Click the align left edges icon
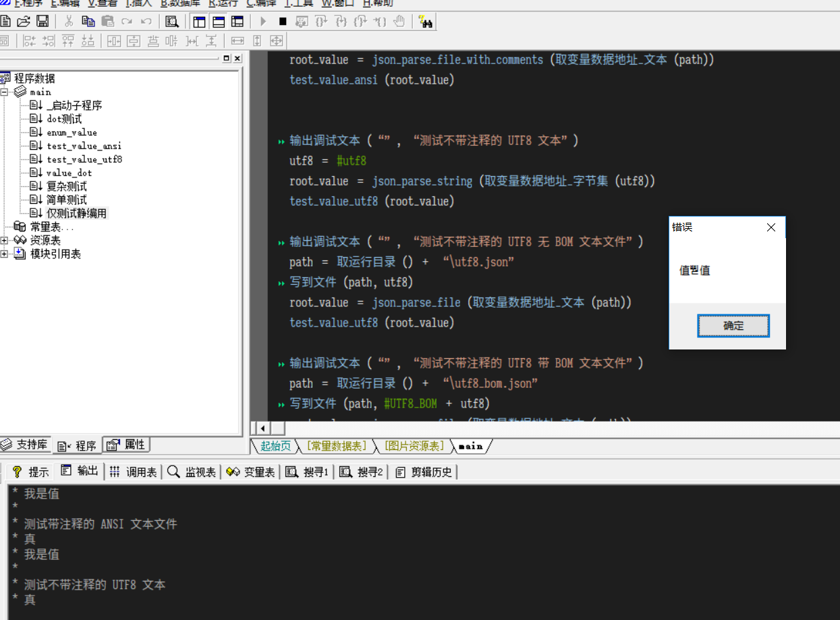Image resolution: width=840 pixels, height=620 pixels. (30, 41)
